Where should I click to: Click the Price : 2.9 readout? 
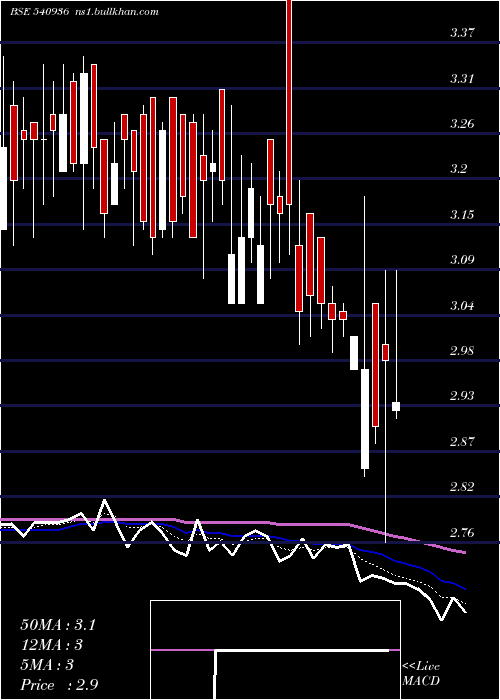click(x=59, y=685)
